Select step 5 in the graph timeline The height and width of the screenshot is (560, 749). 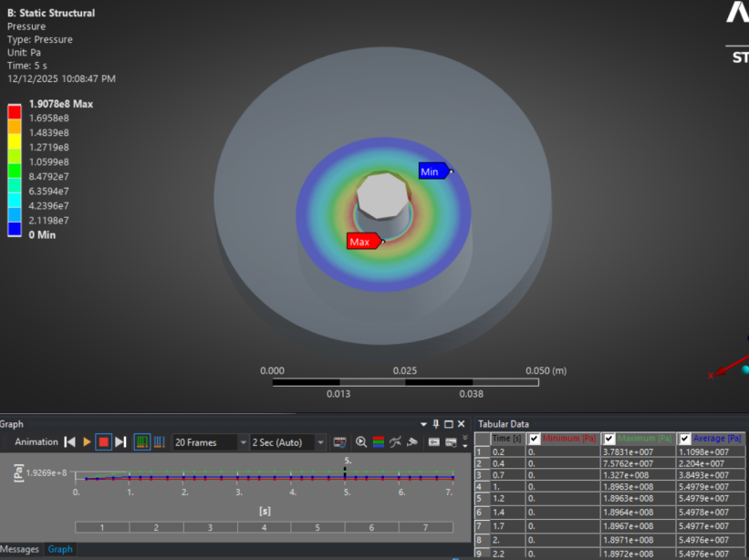point(317,527)
